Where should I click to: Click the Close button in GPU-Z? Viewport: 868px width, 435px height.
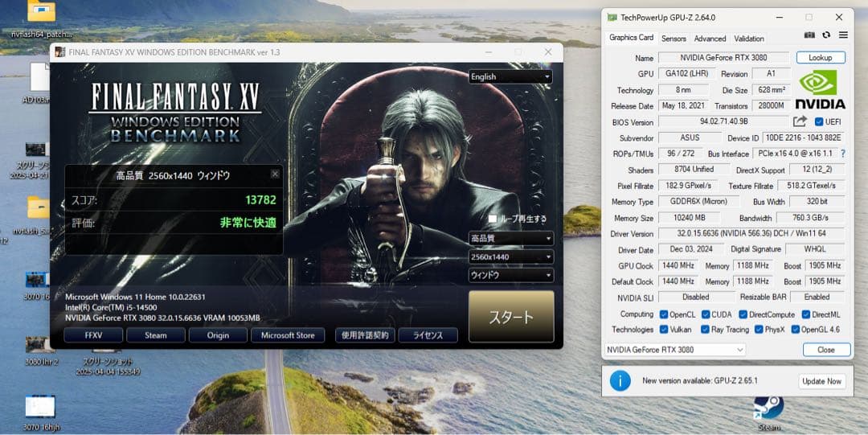826,350
